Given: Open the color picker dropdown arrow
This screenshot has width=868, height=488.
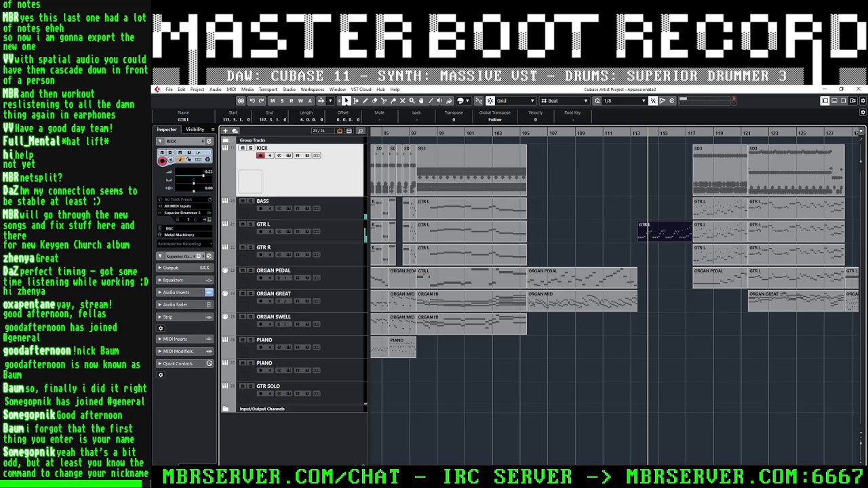Looking at the screenshot, I should coord(467,100).
